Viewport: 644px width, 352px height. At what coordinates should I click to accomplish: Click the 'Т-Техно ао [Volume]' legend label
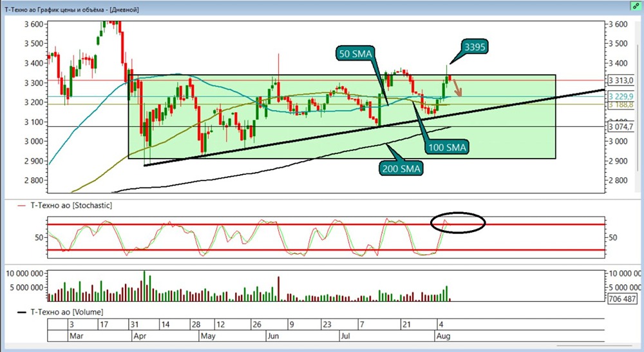(67, 312)
